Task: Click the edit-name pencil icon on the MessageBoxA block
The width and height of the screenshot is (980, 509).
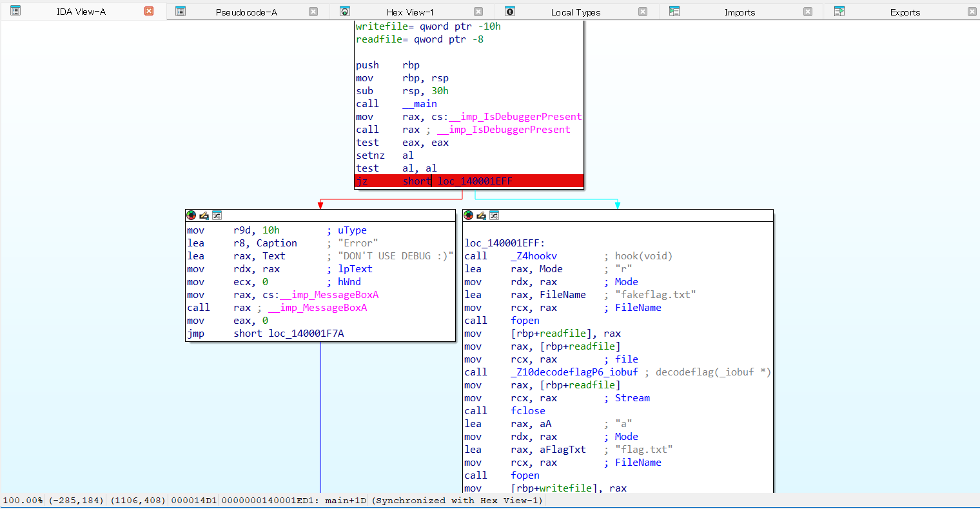Action: tap(204, 215)
